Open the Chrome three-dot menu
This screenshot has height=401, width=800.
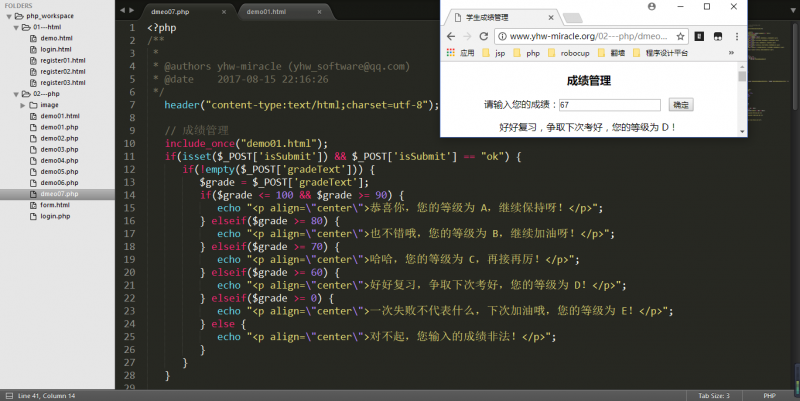(x=737, y=36)
